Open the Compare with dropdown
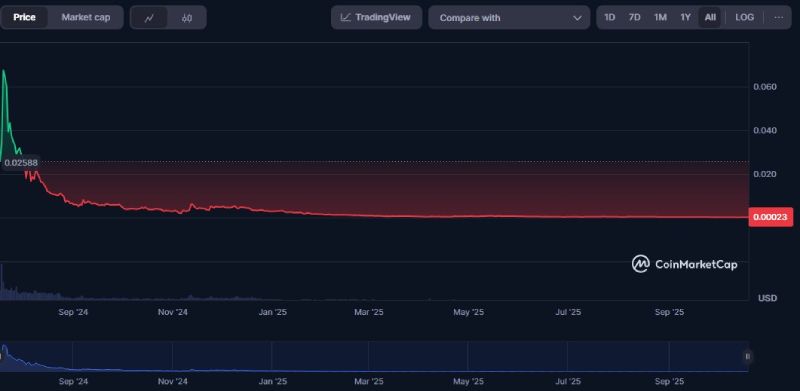800x391 pixels. 509,18
